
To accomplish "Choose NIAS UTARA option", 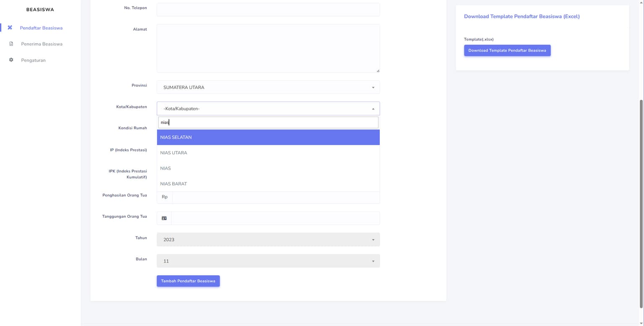I will 268,153.
